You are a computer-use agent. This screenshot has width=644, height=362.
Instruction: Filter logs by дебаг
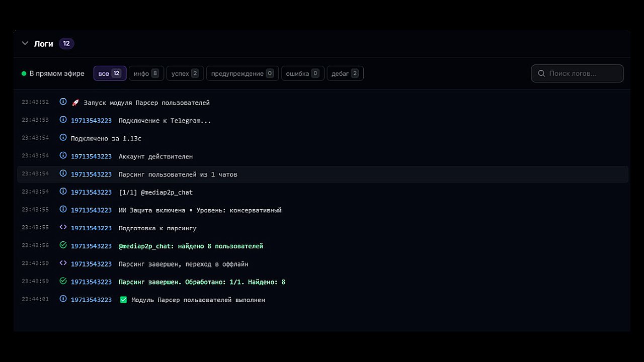tap(345, 73)
